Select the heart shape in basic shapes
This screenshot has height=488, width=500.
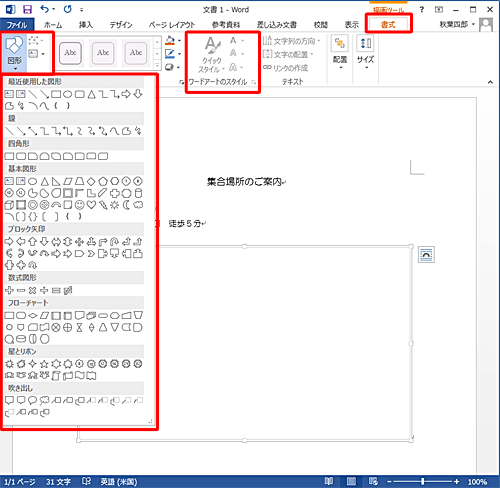tap(91, 205)
